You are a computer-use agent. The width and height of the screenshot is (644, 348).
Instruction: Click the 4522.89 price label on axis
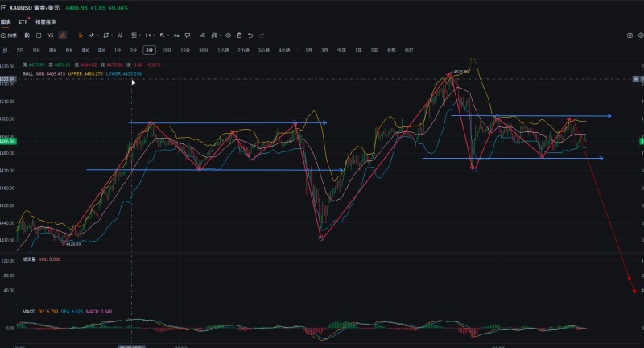[x=8, y=79]
